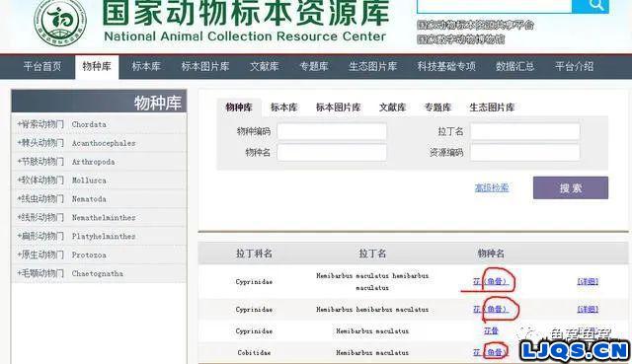The width and height of the screenshot is (632, 364).
Task: Click the 物种名 input field
Action: pyautogui.click(x=332, y=153)
